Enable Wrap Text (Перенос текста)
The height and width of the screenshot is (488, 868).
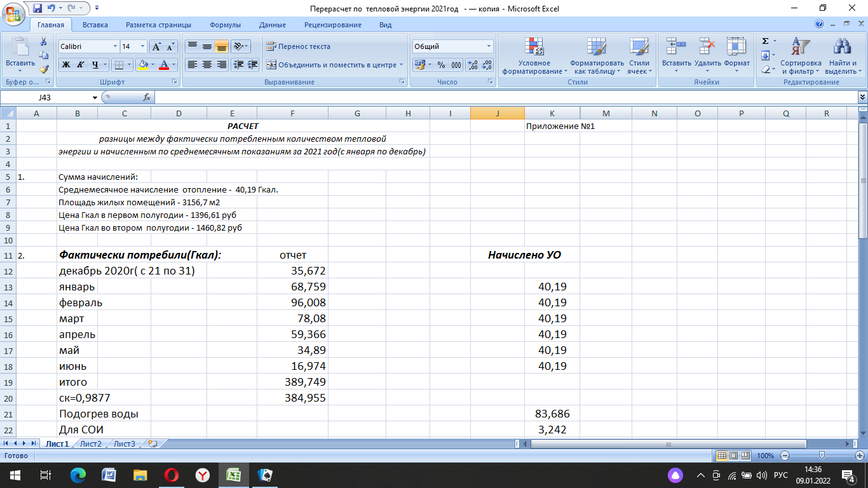[298, 46]
